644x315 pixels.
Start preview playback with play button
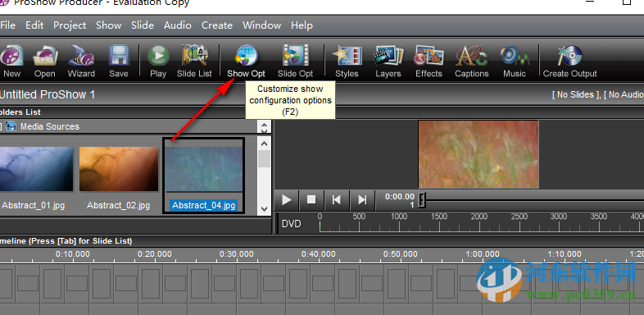click(286, 200)
